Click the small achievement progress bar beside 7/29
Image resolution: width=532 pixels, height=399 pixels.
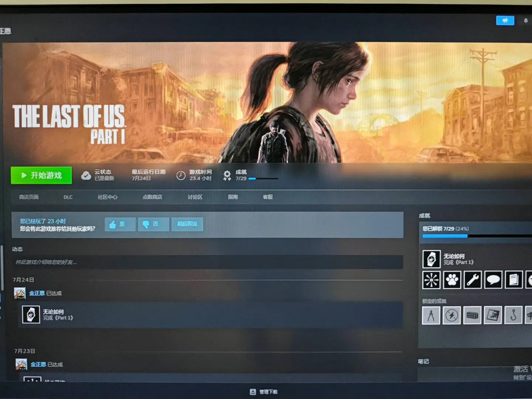[x=263, y=179]
